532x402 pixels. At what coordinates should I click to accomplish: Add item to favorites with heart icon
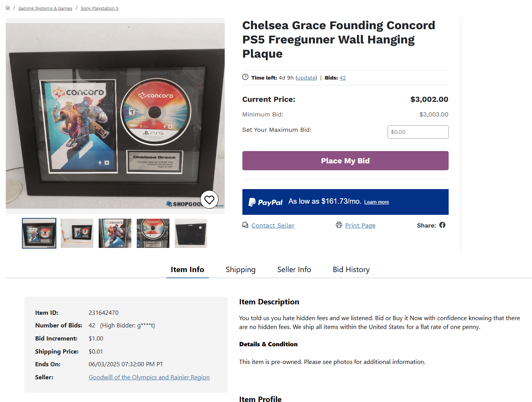pos(209,200)
